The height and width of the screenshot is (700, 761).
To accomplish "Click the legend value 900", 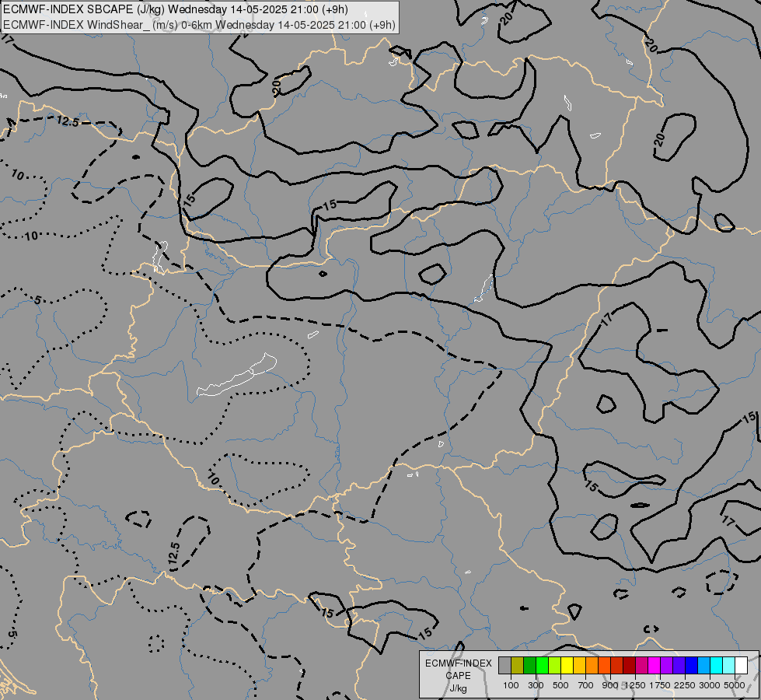I will coord(610,685).
